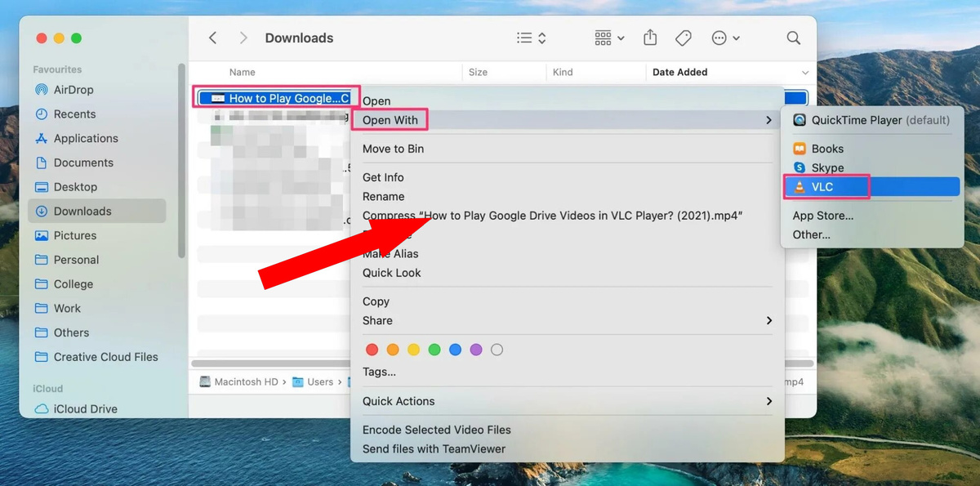Open with Skype in the submenu
The height and width of the screenshot is (486, 980).
873,167
